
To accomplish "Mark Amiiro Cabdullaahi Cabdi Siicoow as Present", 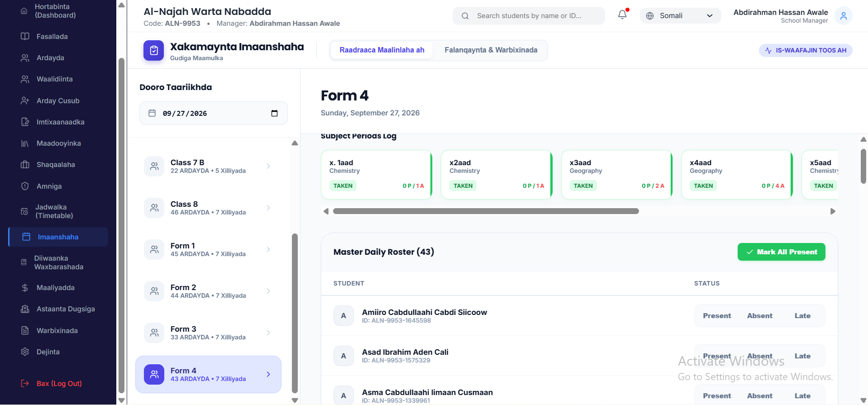I will (717, 316).
